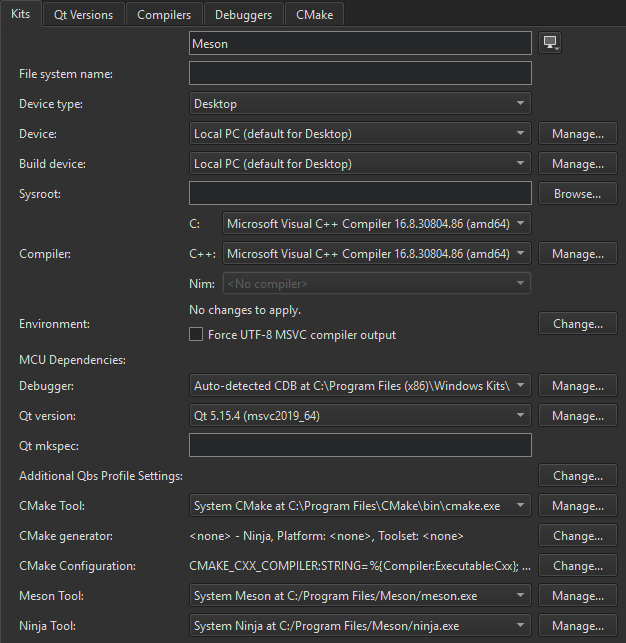
Task: Open the CMake tab
Action: click(x=314, y=15)
